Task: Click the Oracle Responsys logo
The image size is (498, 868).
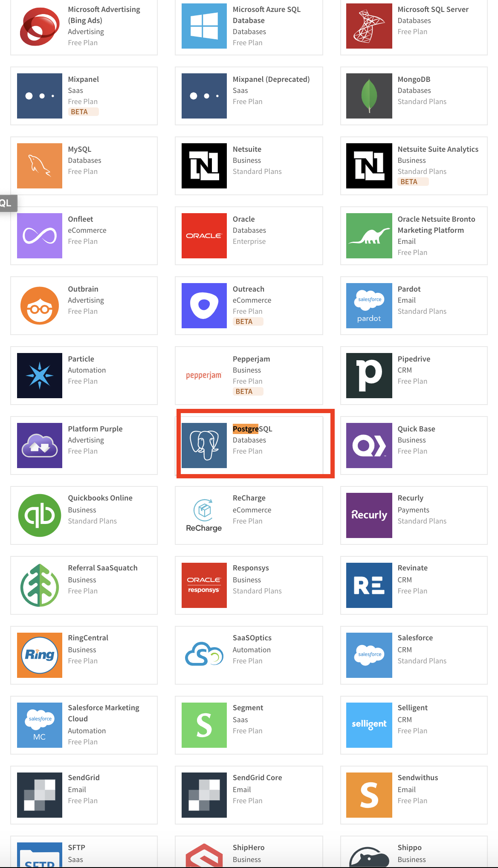Action: (x=204, y=585)
